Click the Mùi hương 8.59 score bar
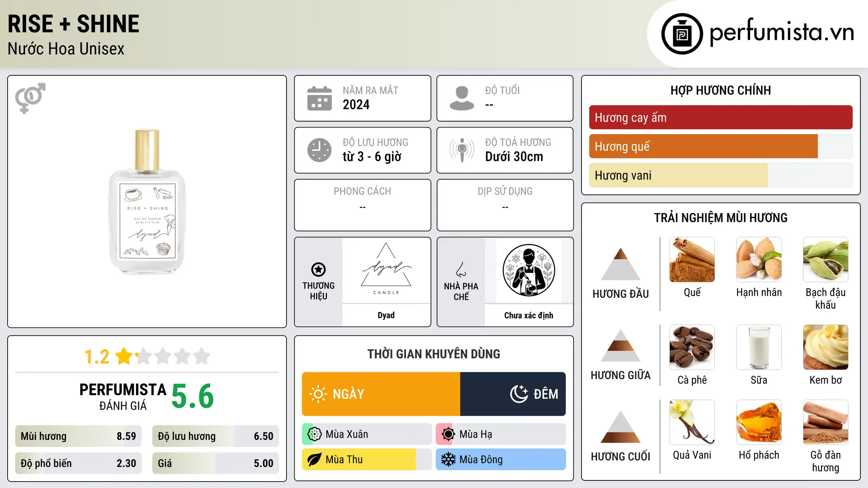 [78, 436]
